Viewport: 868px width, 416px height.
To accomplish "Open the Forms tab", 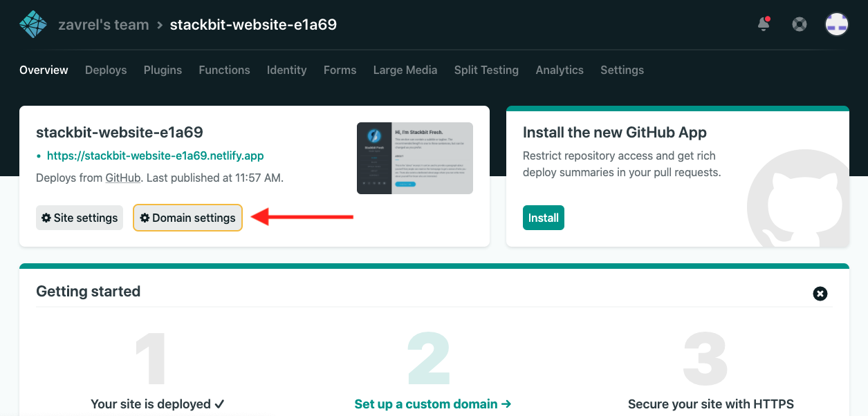I will coord(340,70).
